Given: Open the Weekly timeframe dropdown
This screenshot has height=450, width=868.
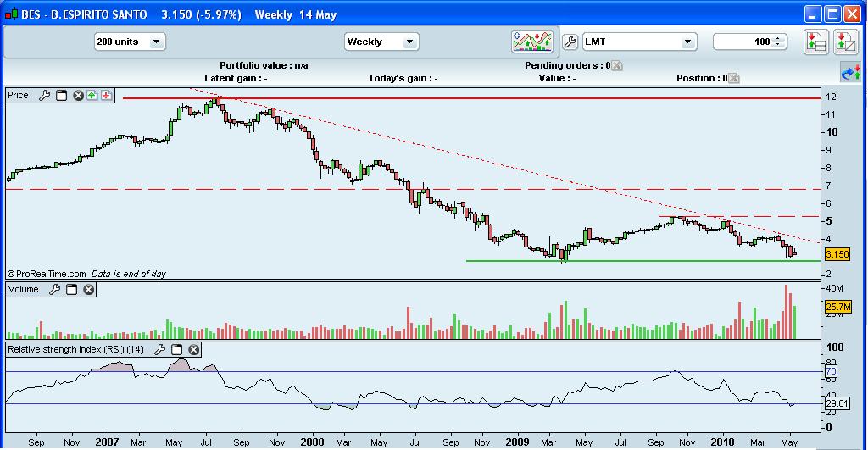Looking at the screenshot, I should pos(381,42).
